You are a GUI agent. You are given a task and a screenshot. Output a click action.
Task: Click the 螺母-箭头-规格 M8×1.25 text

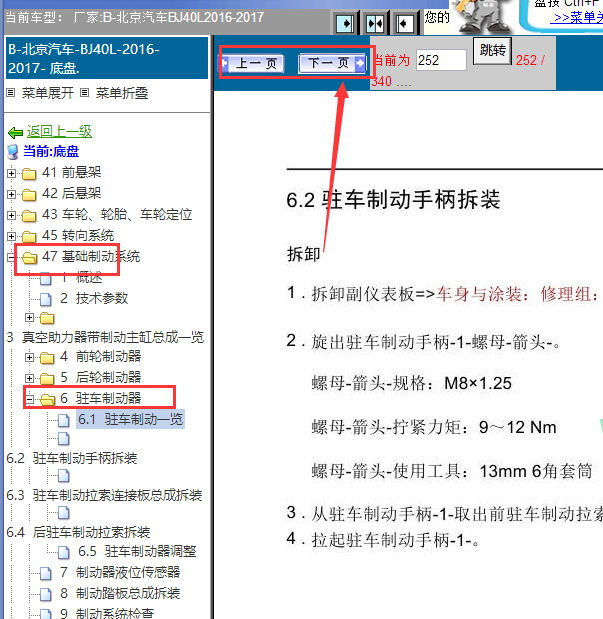(411, 383)
